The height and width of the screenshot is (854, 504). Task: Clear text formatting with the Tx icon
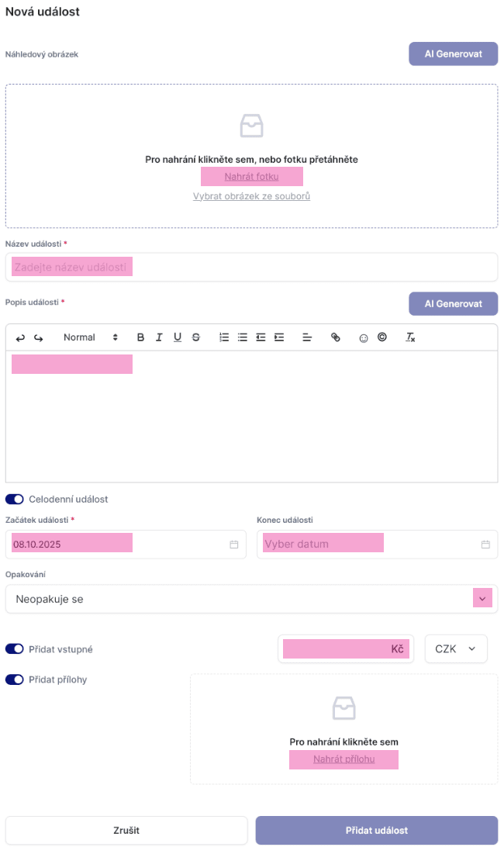coord(411,337)
